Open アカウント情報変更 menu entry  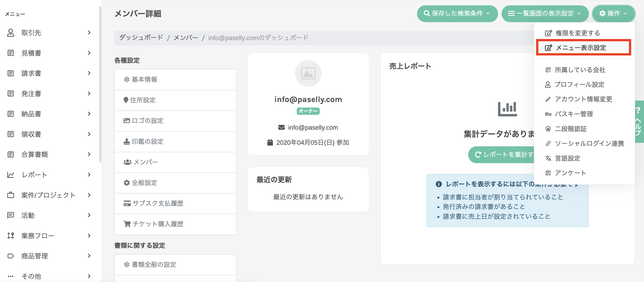584,99
